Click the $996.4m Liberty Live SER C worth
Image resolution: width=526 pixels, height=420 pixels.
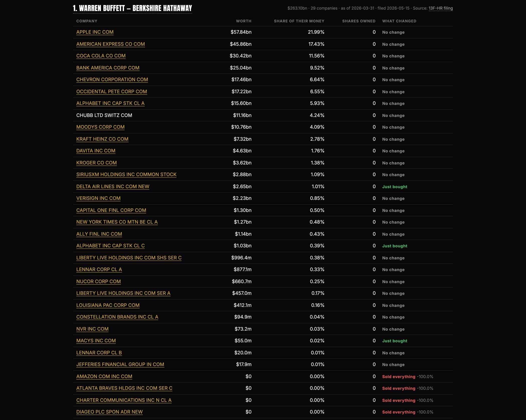click(241, 258)
